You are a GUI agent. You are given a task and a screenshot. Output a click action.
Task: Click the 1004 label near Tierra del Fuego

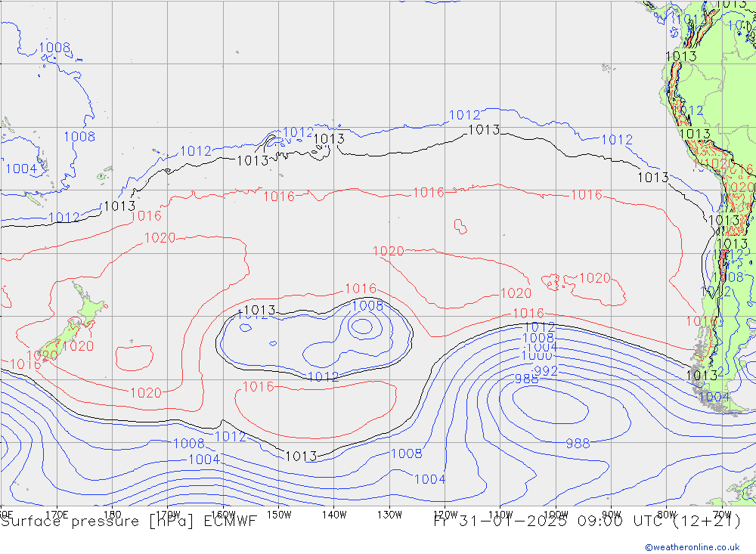tap(714, 397)
